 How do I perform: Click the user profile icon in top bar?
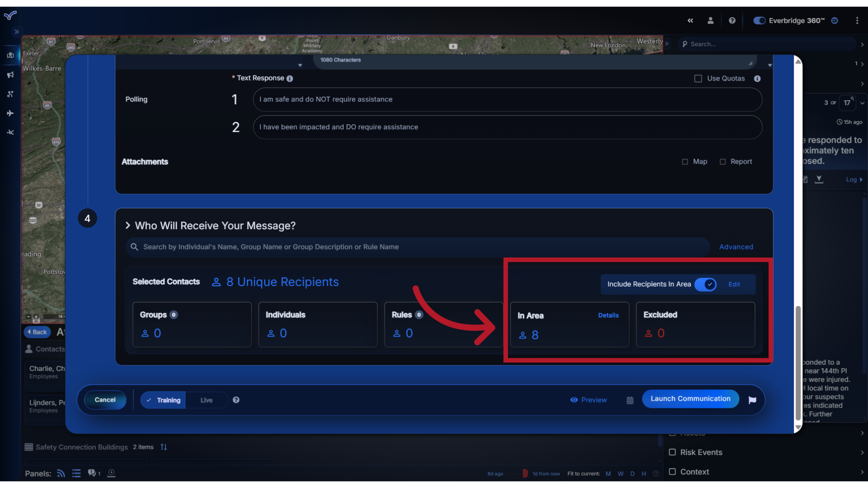[x=710, y=20]
